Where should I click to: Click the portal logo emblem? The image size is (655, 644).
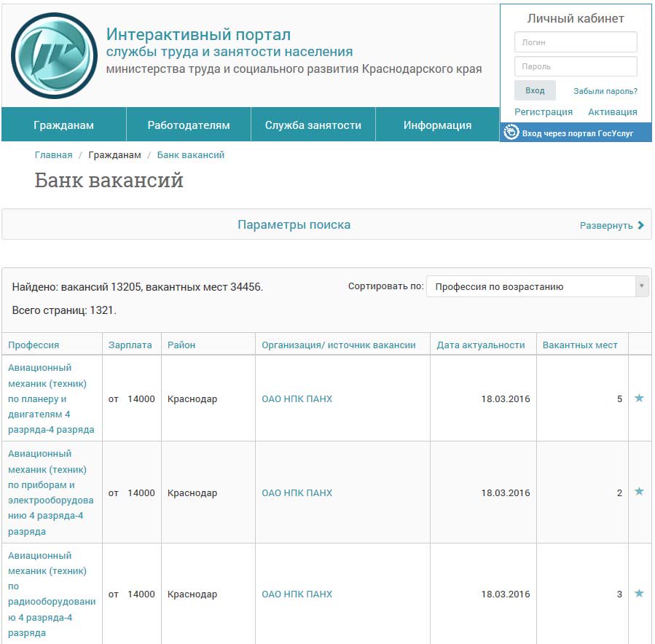coord(55,55)
